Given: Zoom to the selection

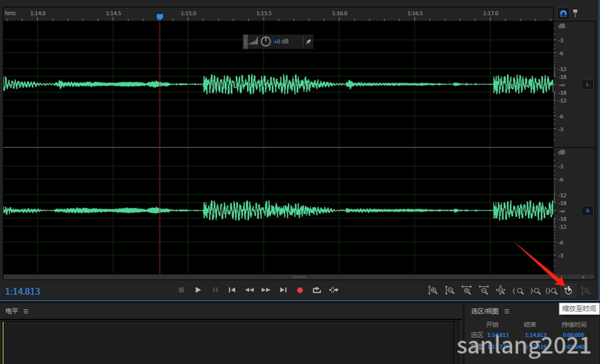Looking at the screenshot, I should 551,291.
